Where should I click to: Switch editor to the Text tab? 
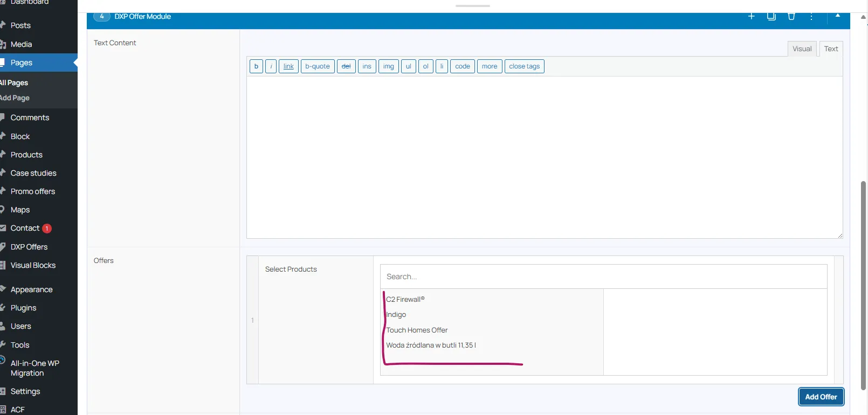[x=831, y=49]
